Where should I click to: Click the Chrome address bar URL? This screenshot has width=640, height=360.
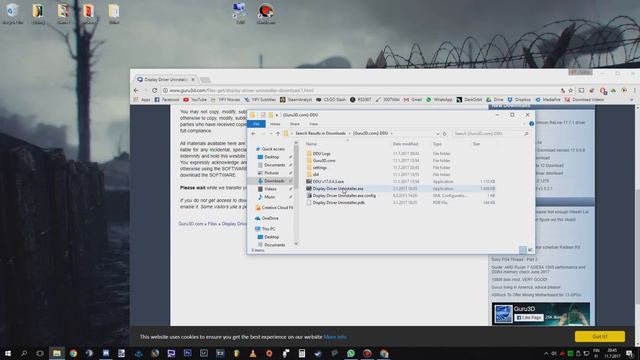coord(241,90)
